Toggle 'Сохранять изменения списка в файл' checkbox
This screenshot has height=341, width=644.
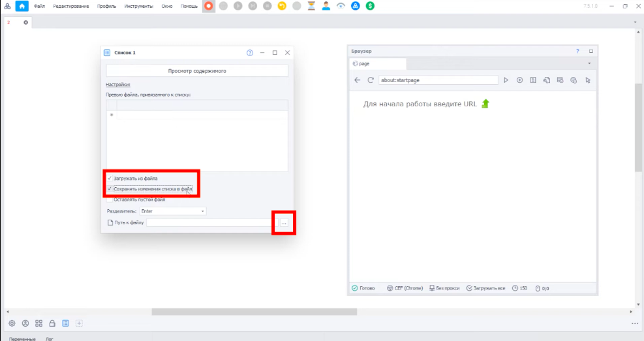click(x=110, y=189)
